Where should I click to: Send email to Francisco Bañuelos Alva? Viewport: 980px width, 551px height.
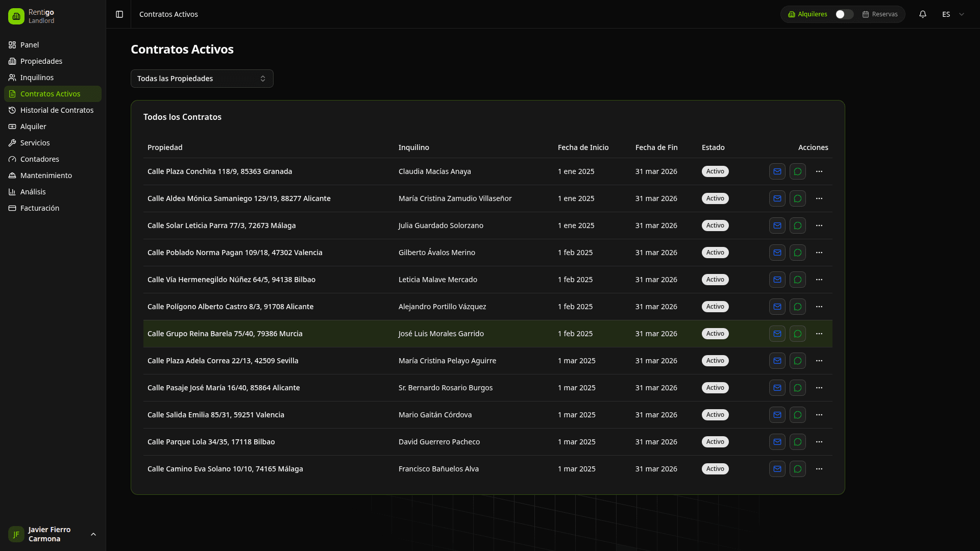click(777, 469)
